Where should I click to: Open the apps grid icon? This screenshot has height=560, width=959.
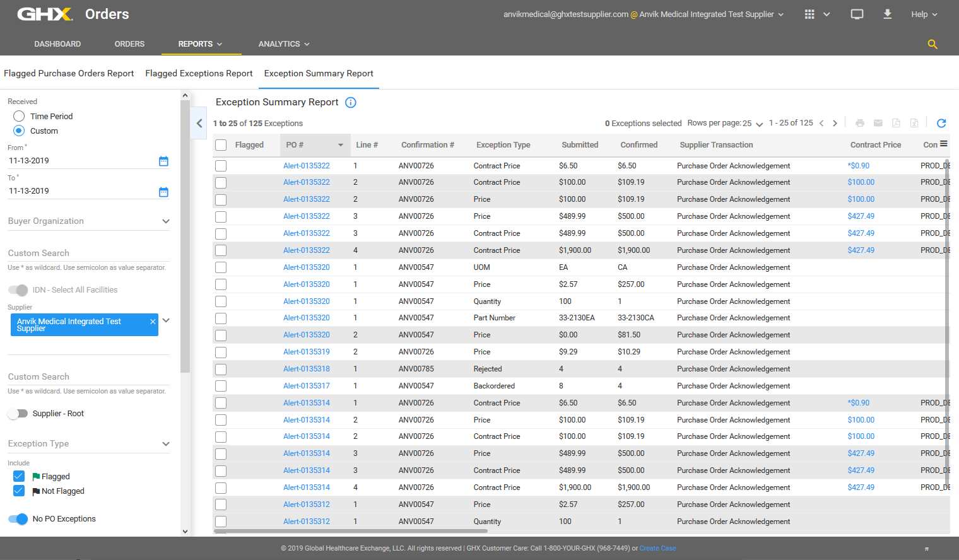point(809,14)
